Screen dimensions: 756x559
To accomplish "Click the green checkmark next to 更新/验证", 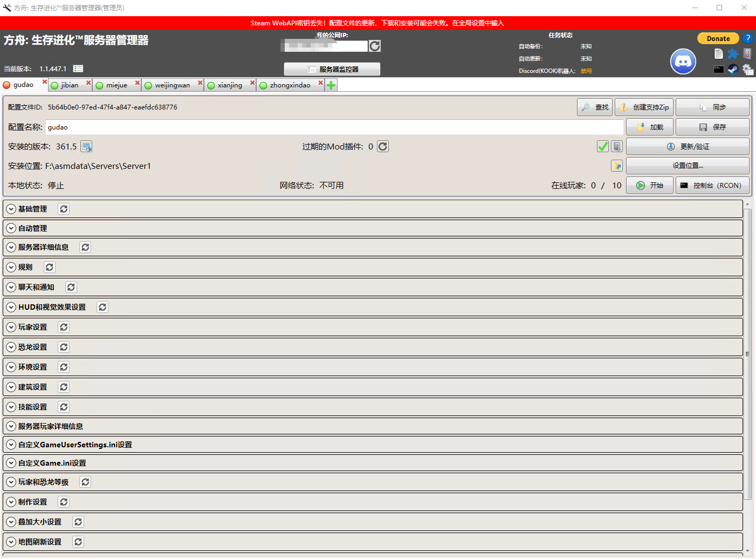I will pos(603,147).
